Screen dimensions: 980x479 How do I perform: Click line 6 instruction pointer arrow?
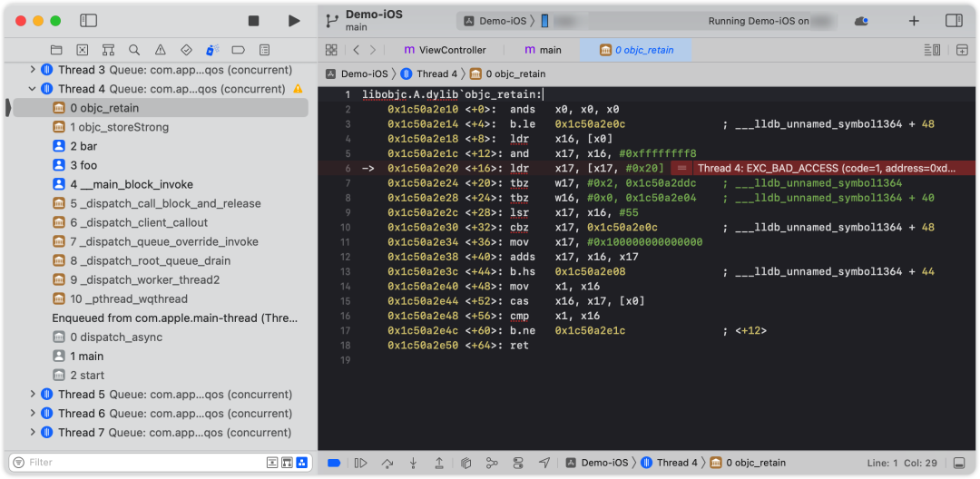point(369,168)
